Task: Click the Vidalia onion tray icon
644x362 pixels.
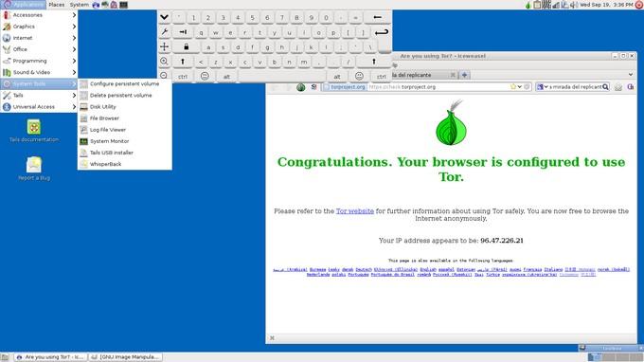Action: pyautogui.click(x=528, y=5)
